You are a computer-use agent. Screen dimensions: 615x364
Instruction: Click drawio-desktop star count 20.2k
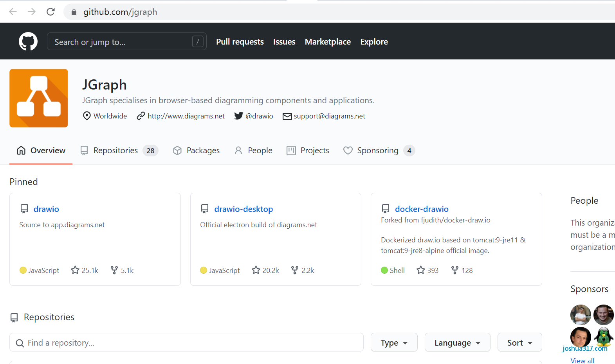265,270
